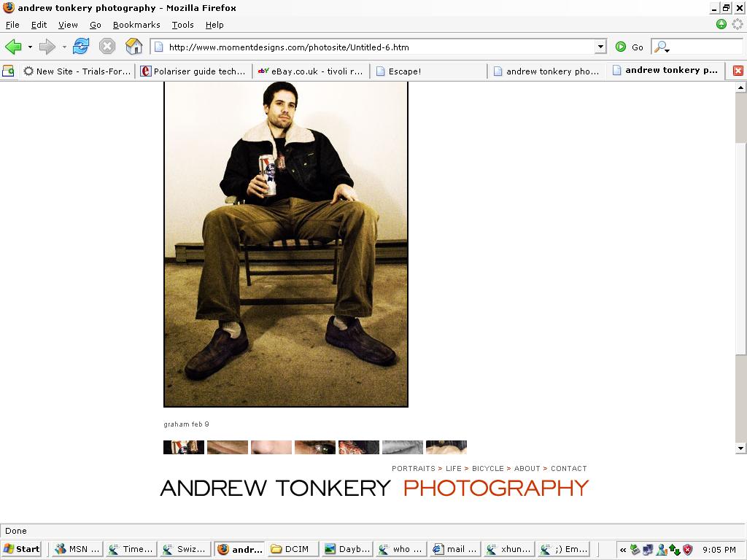
Task: Select the fourth thumbnail showing an eye
Action: [x=315, y=447]
